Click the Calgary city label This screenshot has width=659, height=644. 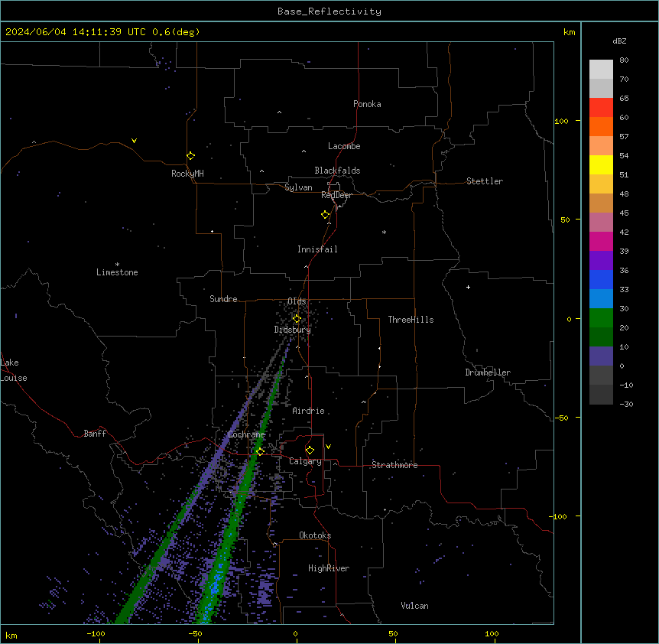[305, 461]
